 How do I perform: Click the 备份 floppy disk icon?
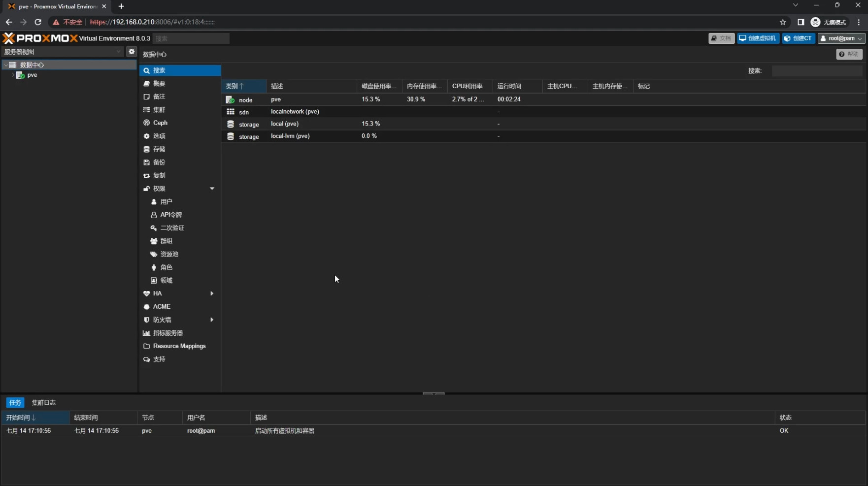coord(146,162)
